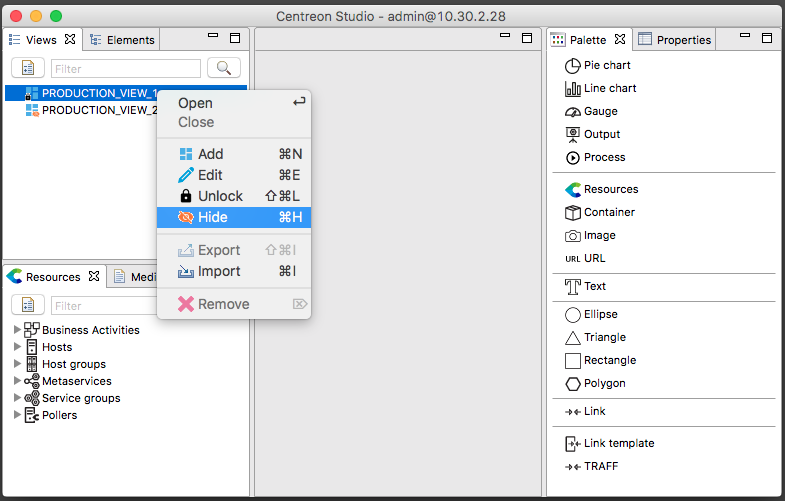The width and height of the screenshot is (785, 501).
Task: Select the Service groups resource row
Action: coord(72,398)
